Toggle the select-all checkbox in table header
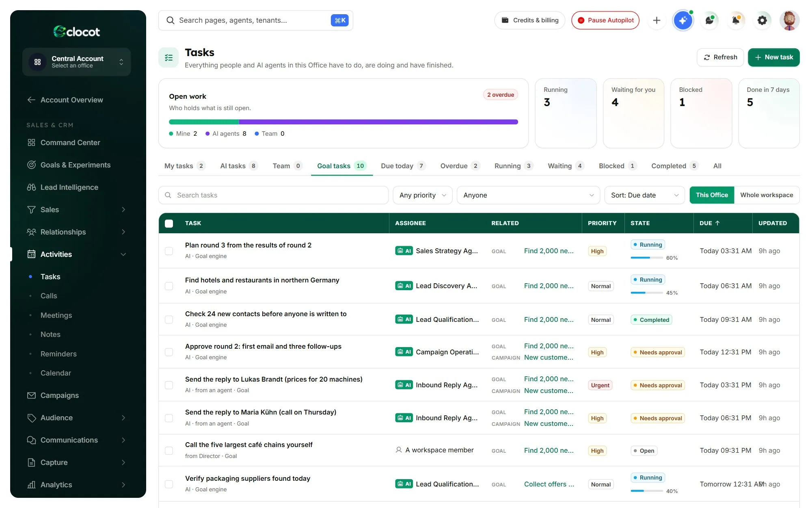 [169, 224]
